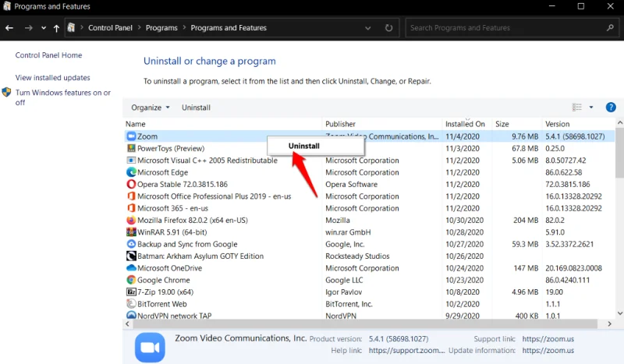Click the Zoom app icon in list
This screenshot has width=624, height=364.
(x=131, y=136)
